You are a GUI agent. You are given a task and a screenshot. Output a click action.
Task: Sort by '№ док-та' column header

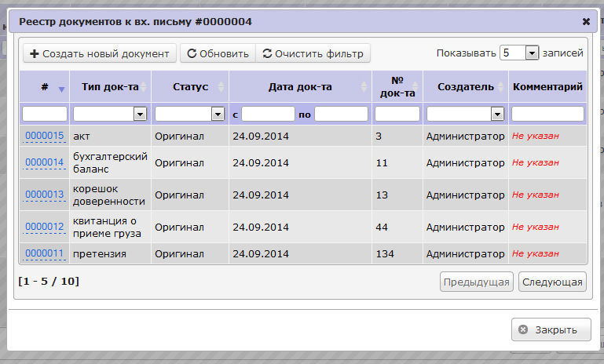point(397,87)
